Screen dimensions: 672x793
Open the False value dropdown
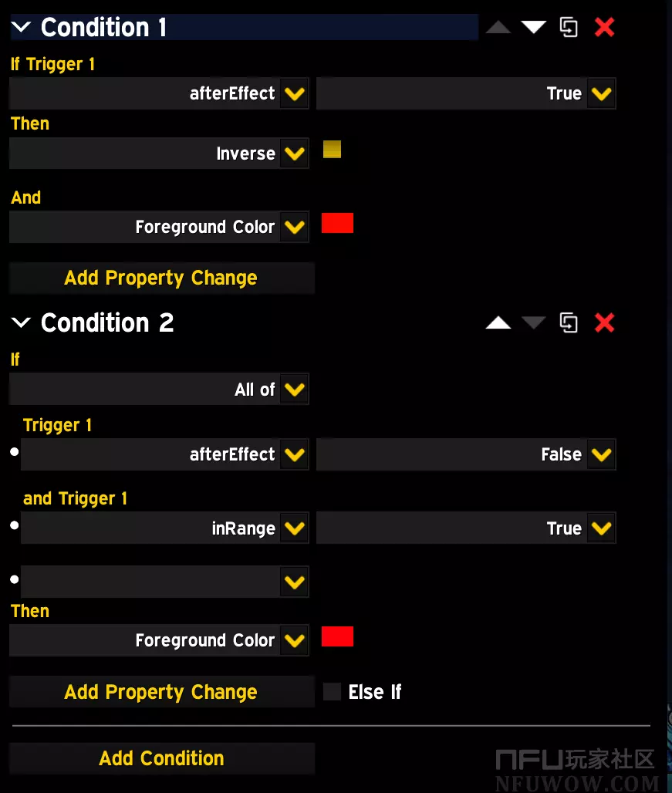(x=600, y=454)
